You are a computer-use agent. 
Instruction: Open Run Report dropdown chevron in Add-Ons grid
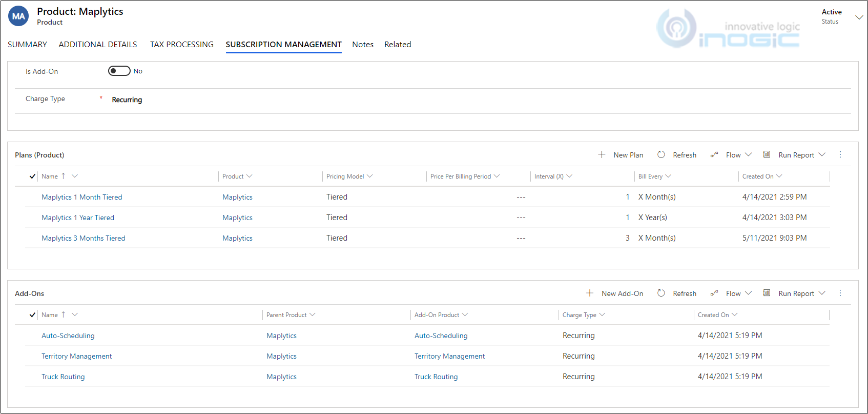coord(822,293)
